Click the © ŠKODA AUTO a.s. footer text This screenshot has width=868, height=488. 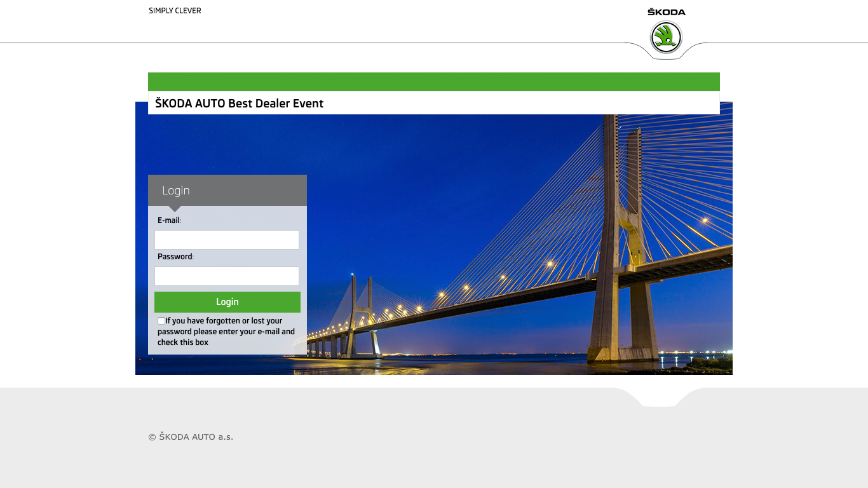[x=191, y=437]
